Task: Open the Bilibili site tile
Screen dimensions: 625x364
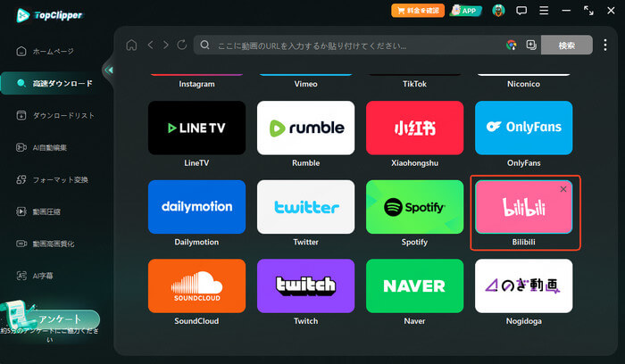Action: [x=524, y=207]
